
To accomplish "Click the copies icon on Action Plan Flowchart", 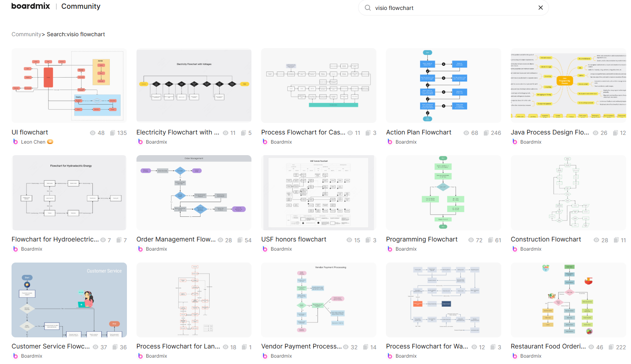I will click(x=486, y=133).
